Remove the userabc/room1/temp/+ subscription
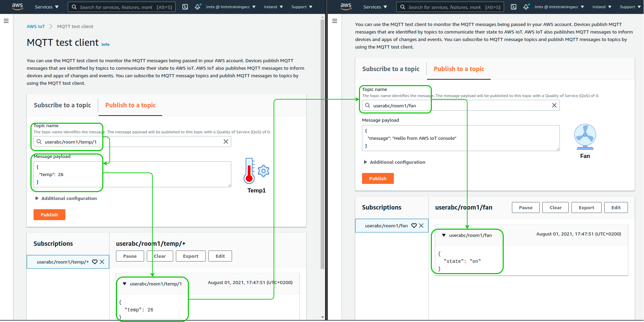Screen dimensions: 644x322 click(x=102, y=262)
